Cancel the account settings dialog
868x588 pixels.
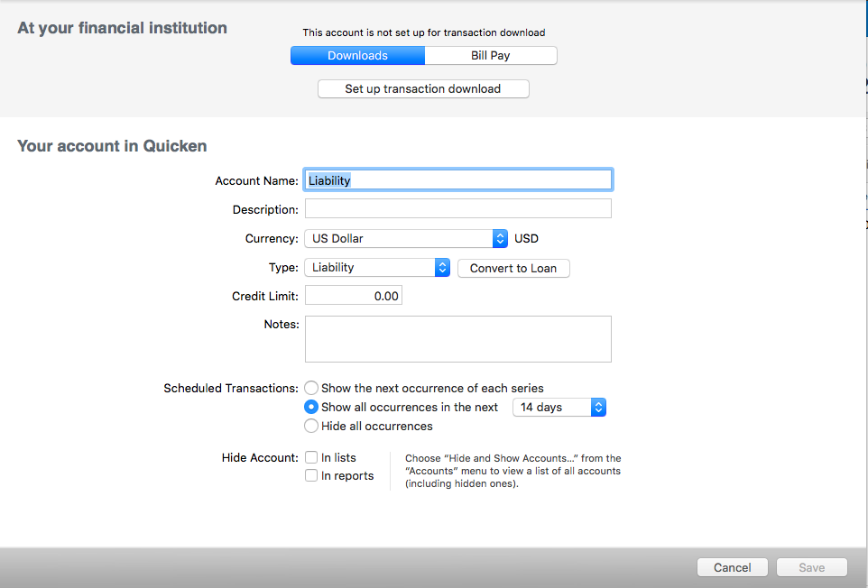732,568
